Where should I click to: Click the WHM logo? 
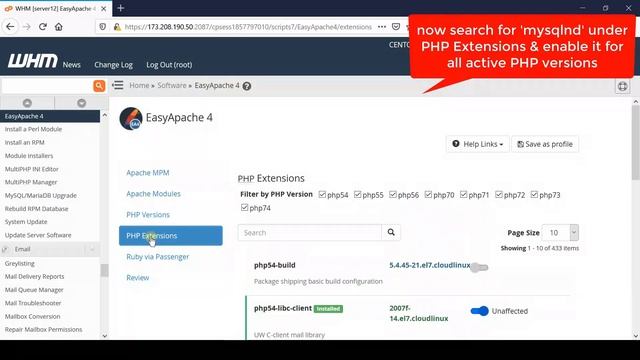33,61
